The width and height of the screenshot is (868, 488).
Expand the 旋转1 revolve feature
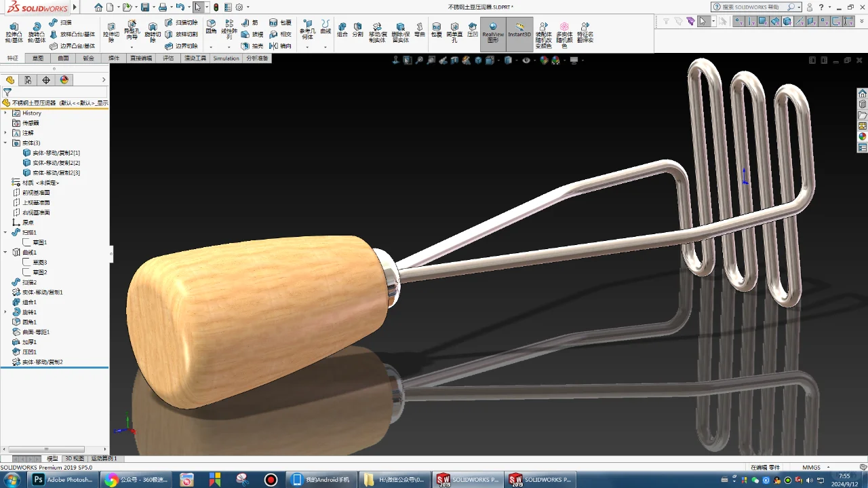coord(5,312)
